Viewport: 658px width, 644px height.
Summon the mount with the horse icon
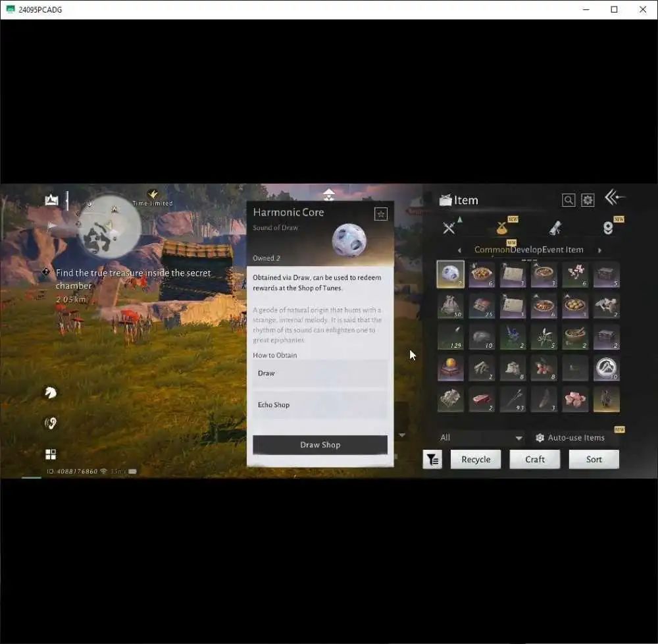point(51,392)
